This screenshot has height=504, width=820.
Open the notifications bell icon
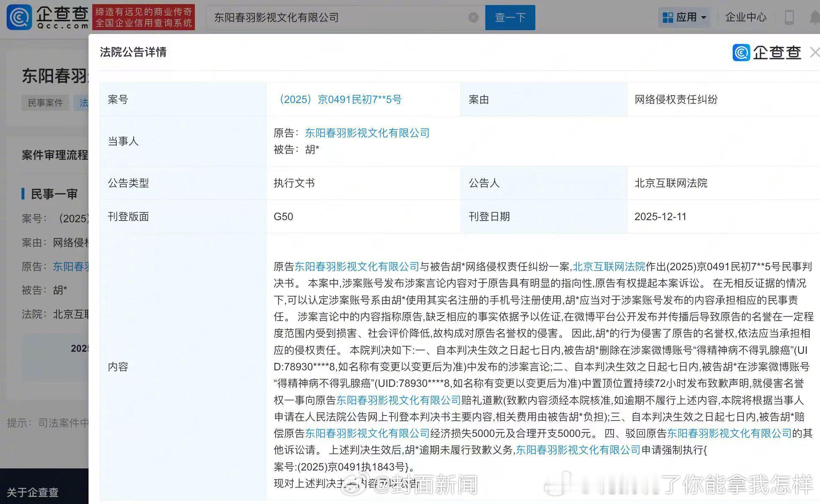coord(813,17)
